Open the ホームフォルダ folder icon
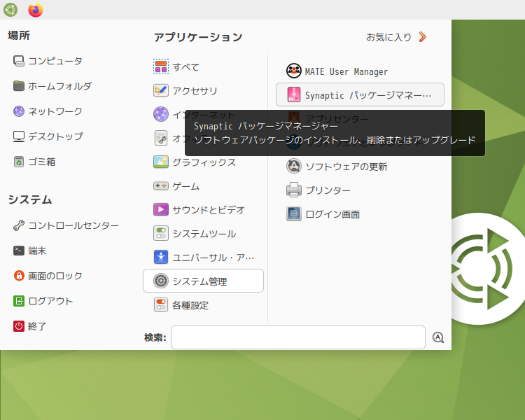 click(x=19, y=86)
